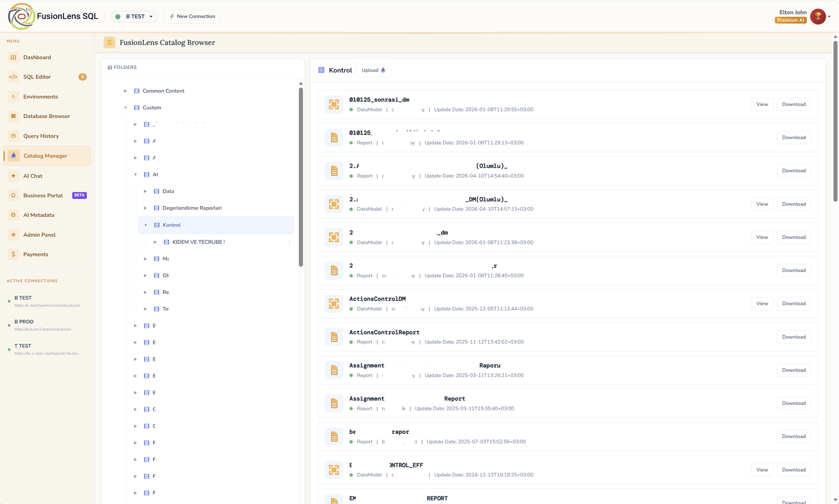Click the 010125_sonrasi_dm data model icon
The width and height of the screenshot is (839, 504).
[x=334, y=104]
